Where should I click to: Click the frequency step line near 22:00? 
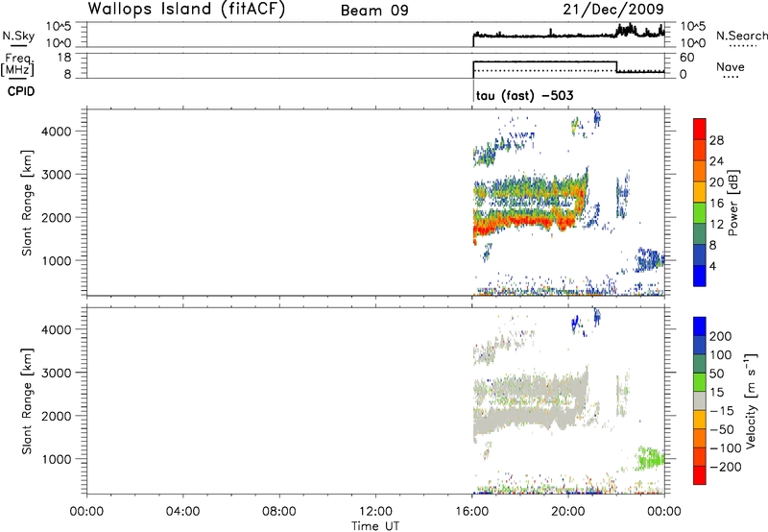(616, 66)
